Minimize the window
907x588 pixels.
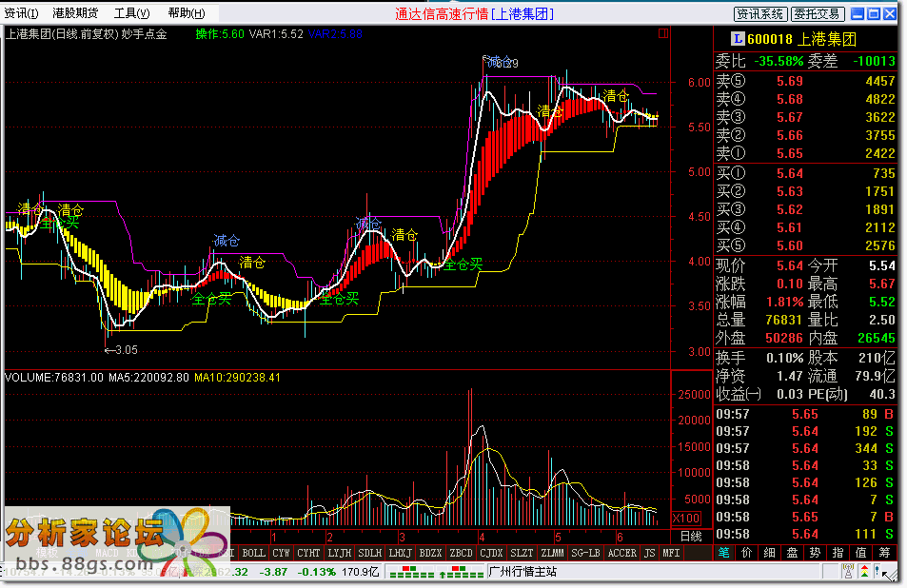click(x=858, y=14)
